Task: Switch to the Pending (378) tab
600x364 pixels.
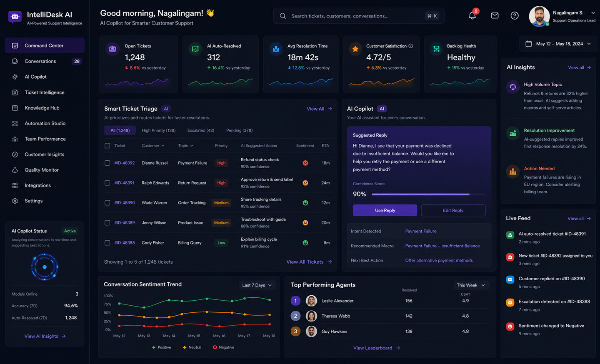Action: tap(240, 130)
